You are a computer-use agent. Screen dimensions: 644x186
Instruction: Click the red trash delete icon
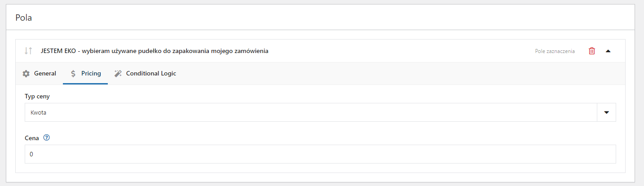click(592, 51)
